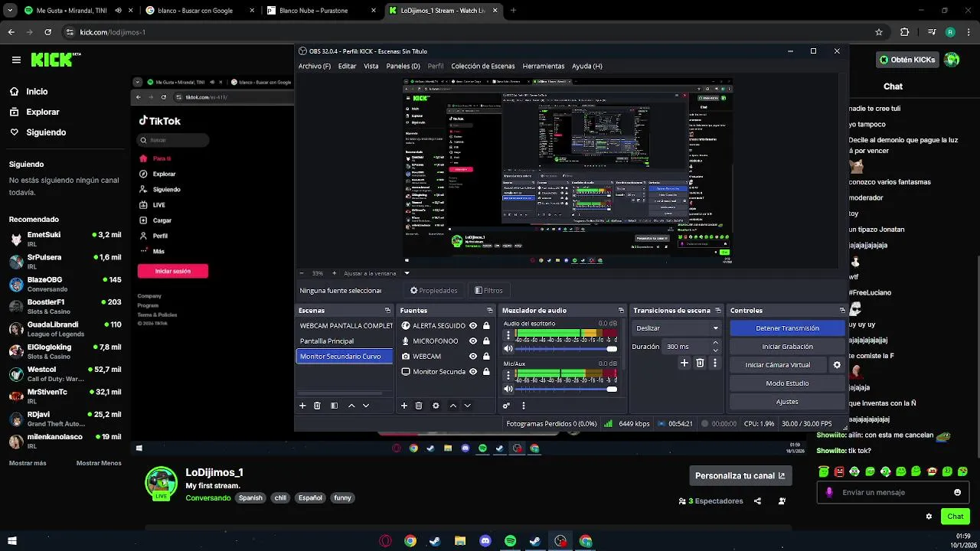Open Discord from Windows taskbar
980x551 pixels.
[x=485, y=541]
